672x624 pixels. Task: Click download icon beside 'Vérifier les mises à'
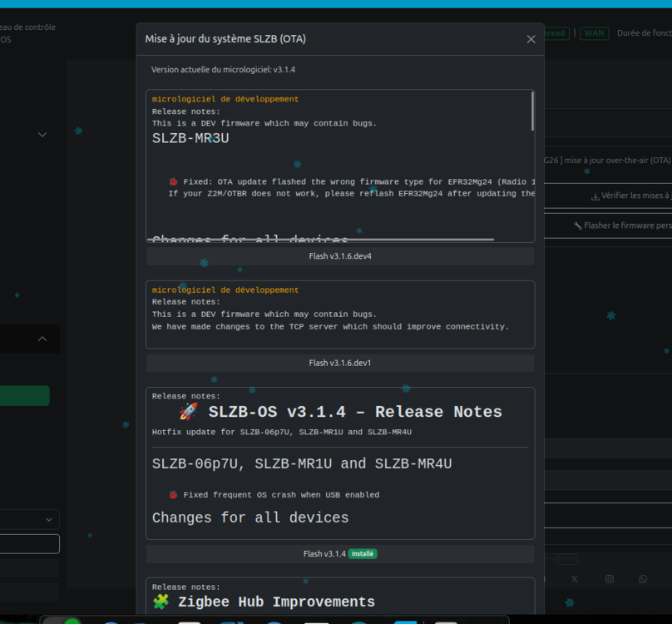coord(595,196)
